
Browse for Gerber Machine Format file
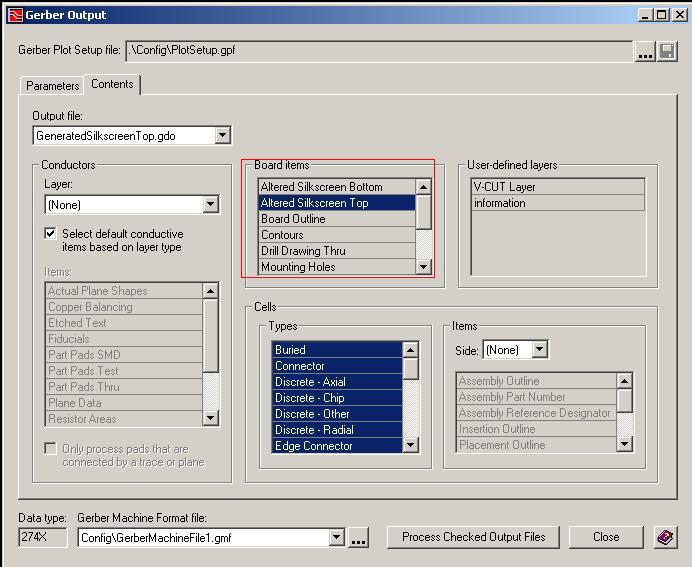click(358, 538)
